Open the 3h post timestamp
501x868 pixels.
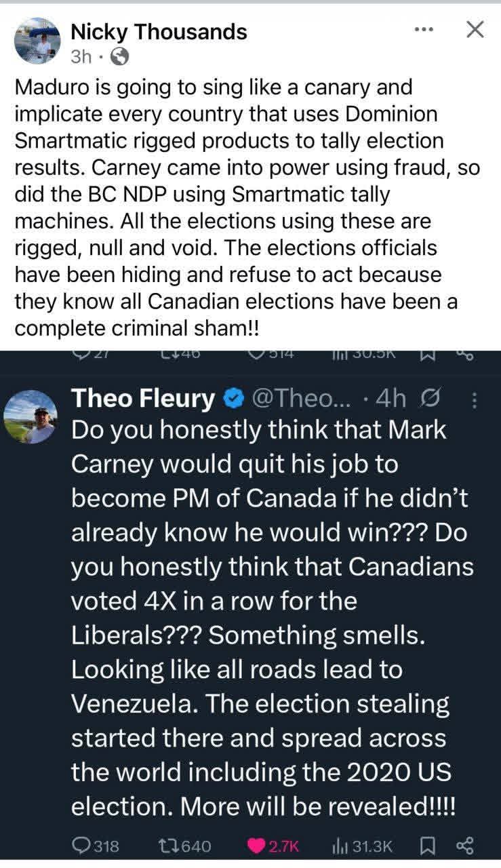(81, 58)
